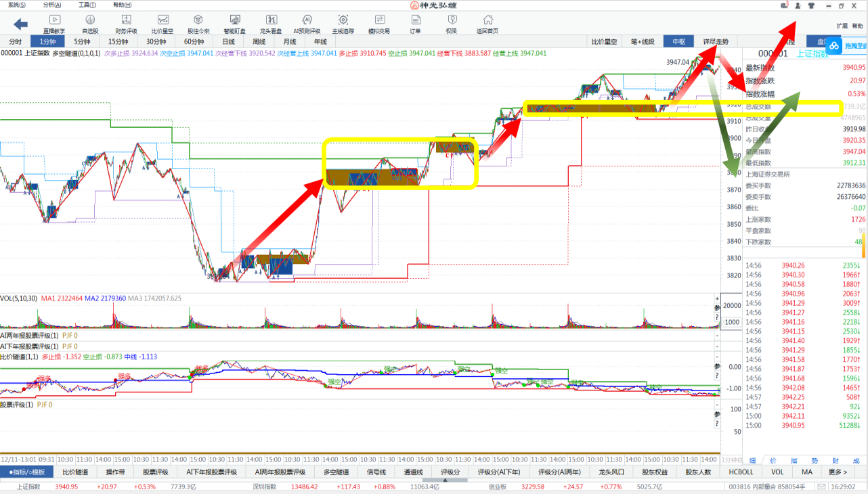Open the 工具(T) menu
This screenshot has width=868, height=494.
click(87, 5)
